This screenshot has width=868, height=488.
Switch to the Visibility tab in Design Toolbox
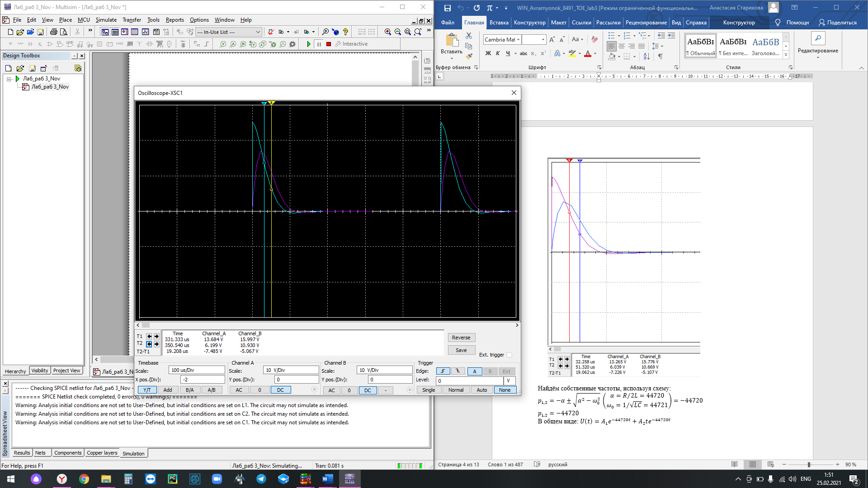coord(40,371)
